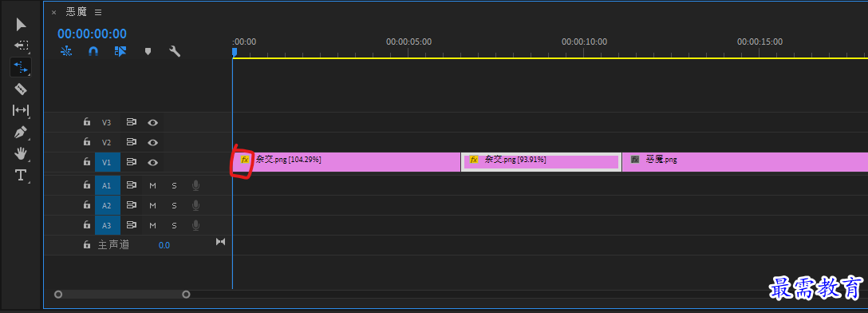Toggle A3 track targeting
This screenshot has width=868, height=313.
point(107,225)
